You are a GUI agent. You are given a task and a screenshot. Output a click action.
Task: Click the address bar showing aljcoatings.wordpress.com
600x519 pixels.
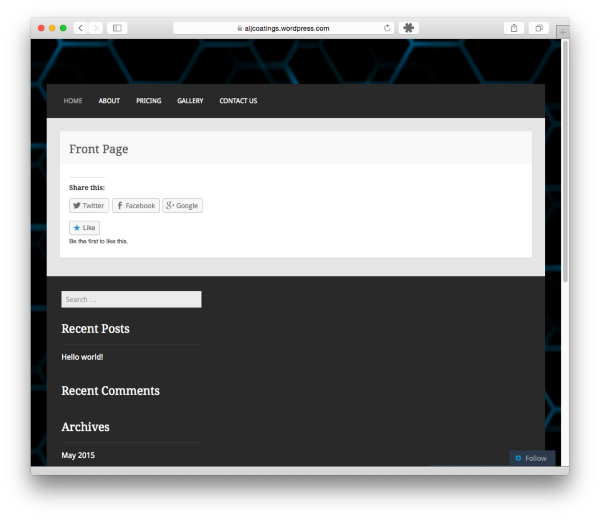click(x=283, y=28)
